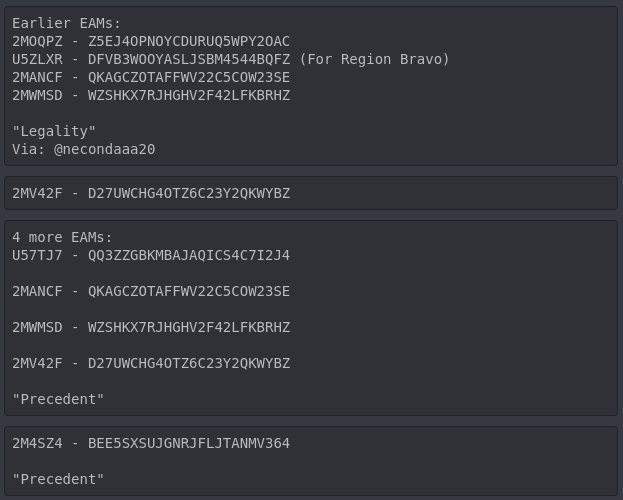
Task: Select 2MWMSD line under "4 more EAMs"
Action: click(150, 327)
